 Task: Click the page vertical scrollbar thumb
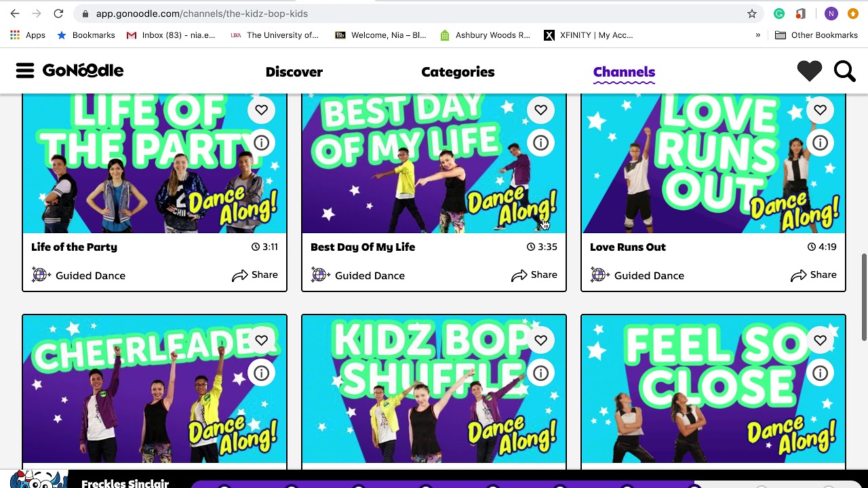tap(864, 298)
